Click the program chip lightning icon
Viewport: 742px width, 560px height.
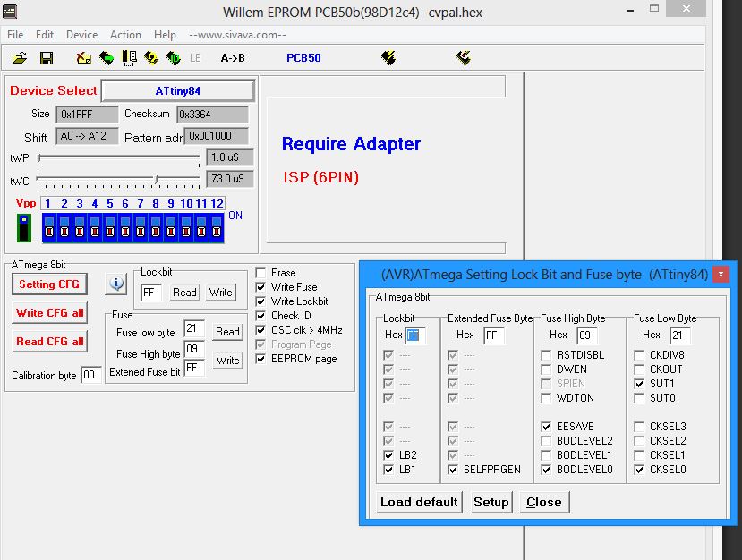tap(388, 58)
